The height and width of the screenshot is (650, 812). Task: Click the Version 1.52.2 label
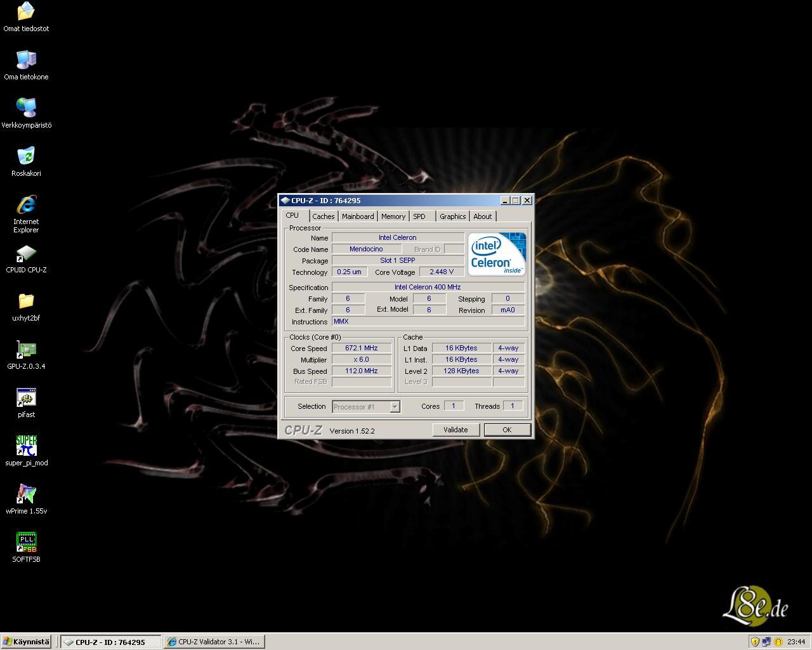tap(352, 431)
